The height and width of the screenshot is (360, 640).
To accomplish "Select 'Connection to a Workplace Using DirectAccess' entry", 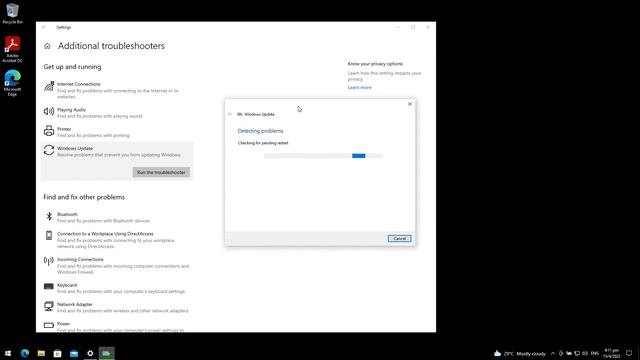I will 105,234.
